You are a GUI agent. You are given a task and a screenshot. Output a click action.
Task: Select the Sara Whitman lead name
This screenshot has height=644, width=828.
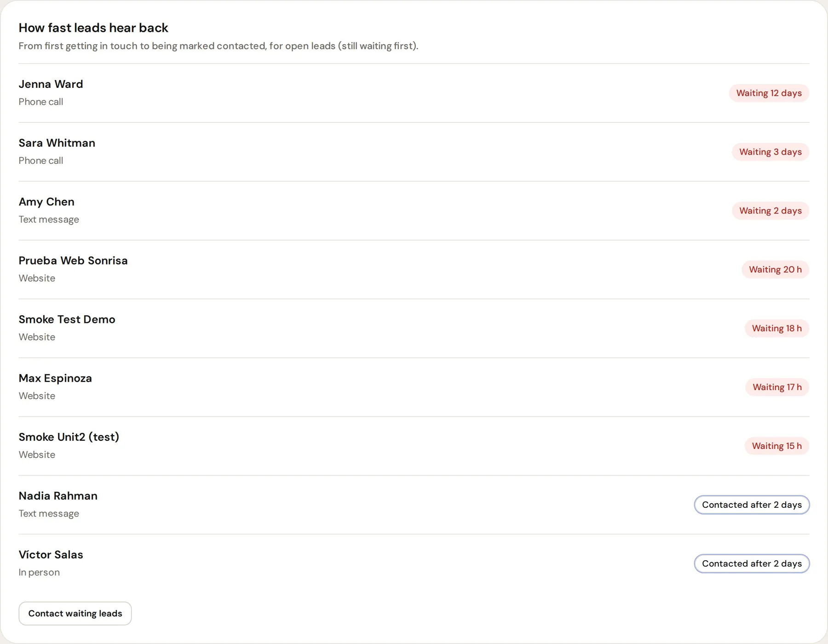pos(57,143)
